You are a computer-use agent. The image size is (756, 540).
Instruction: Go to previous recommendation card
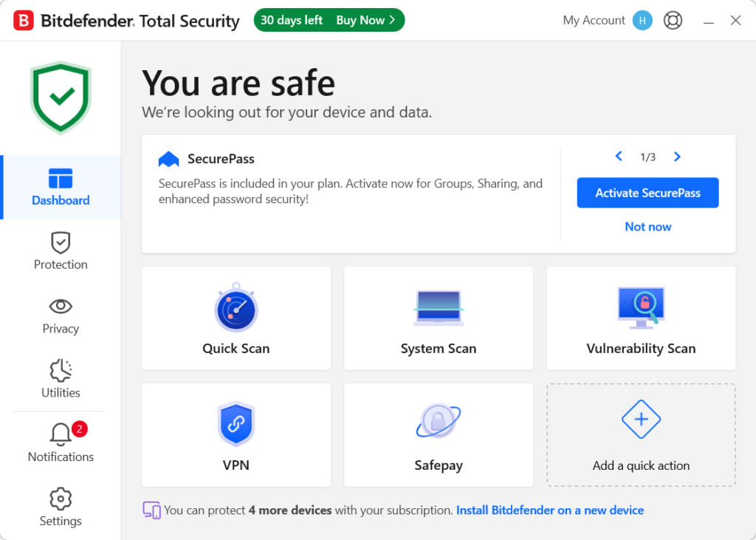click(x=619, y=157)
